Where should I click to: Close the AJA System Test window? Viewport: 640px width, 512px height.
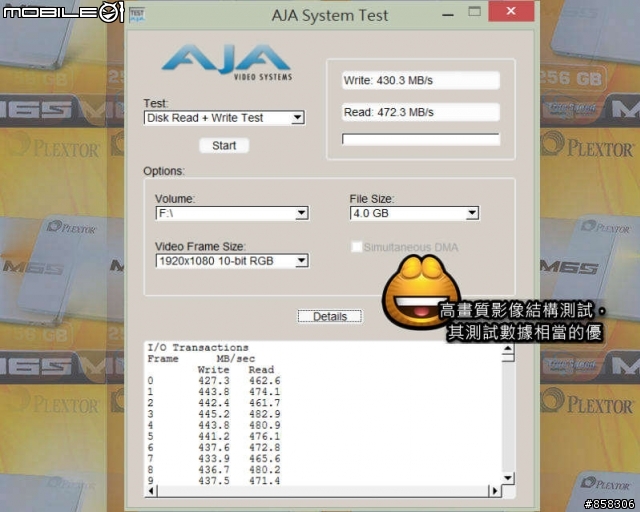tap(511, 11)
